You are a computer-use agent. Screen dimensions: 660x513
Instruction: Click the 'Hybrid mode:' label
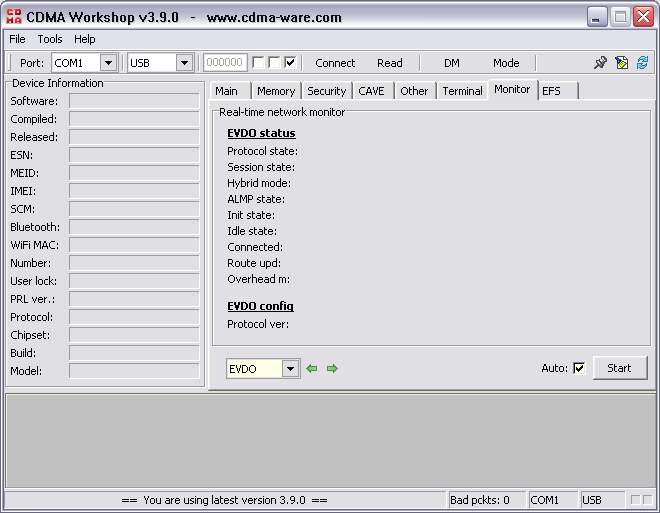point(259,183)
